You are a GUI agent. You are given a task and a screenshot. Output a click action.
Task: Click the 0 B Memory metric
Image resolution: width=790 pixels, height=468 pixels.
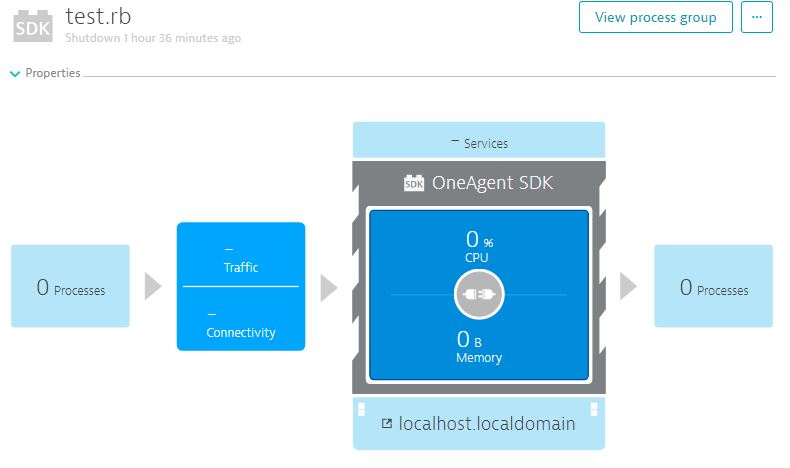coord(479,347)
